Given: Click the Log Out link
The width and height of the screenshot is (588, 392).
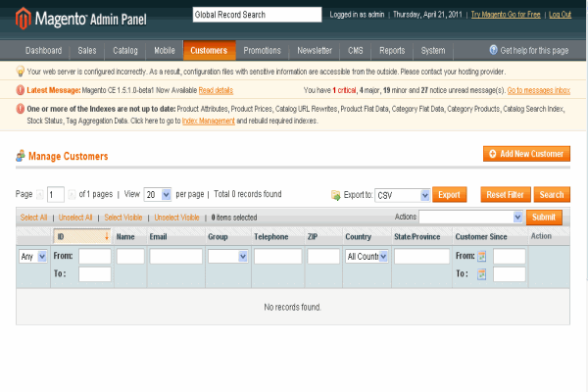Looking at the screenshot, I should click(x=560, y=15).
